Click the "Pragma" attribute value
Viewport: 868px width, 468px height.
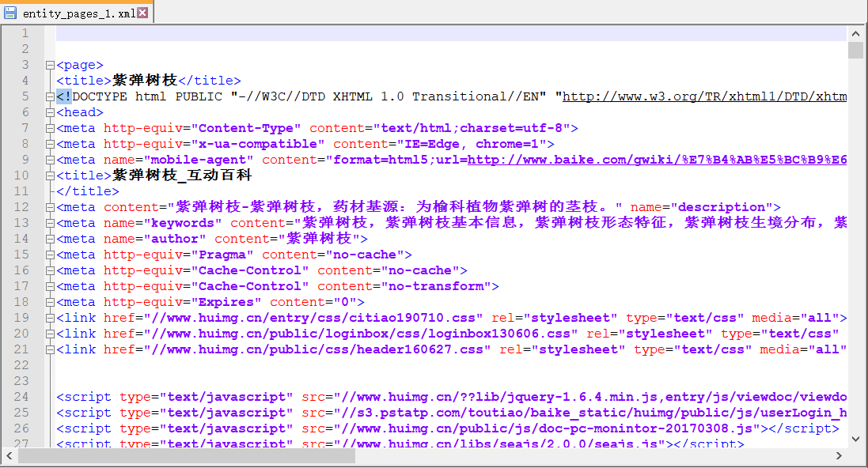tap(222, 255)
